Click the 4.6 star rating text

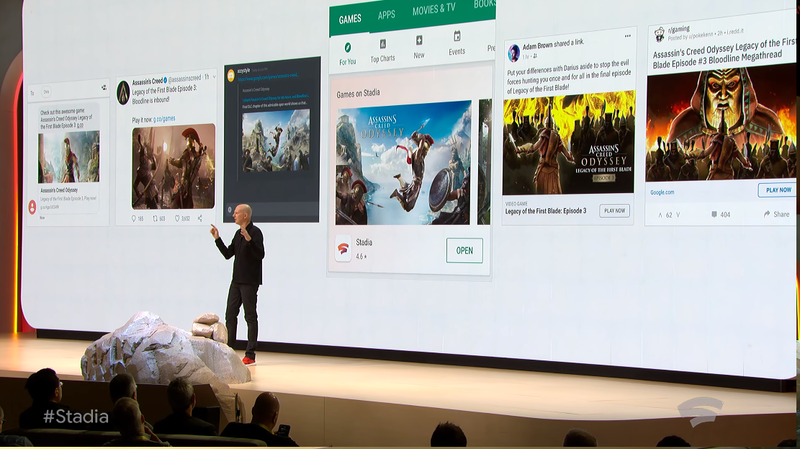pos(361,256)
